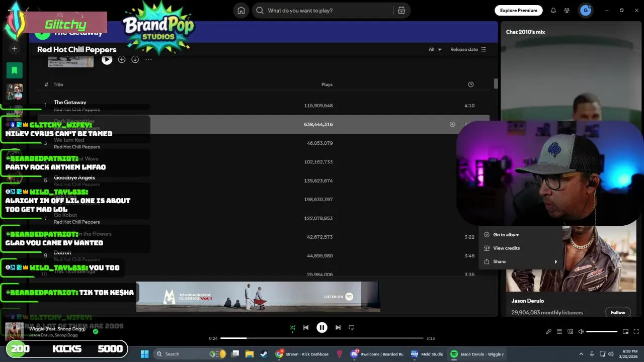Open the Browse icon in search bar

click(x=401, y=11)
